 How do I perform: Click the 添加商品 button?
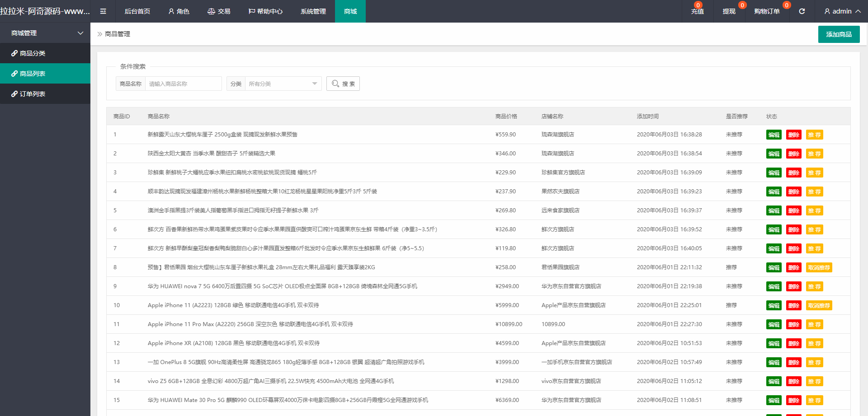[839, 34]
